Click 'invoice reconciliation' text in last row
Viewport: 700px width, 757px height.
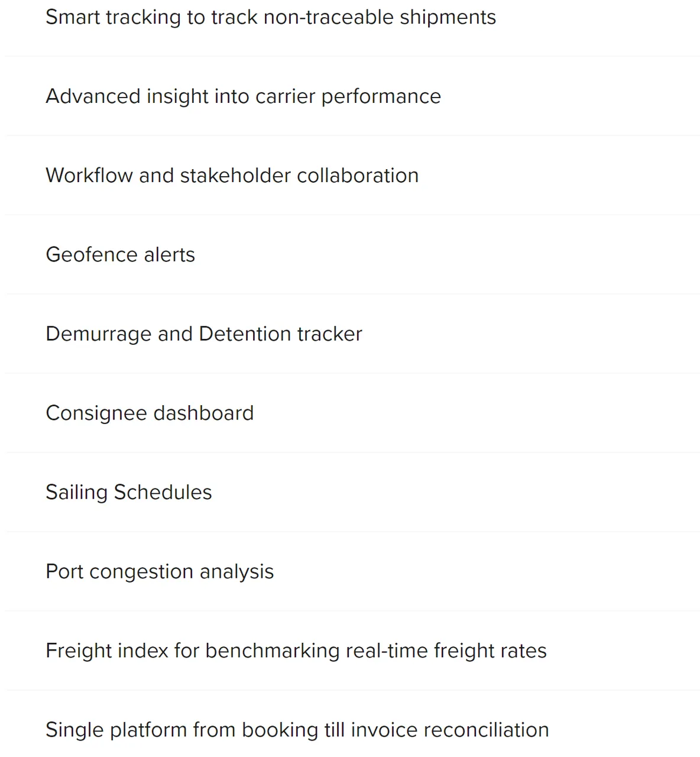point(450,730)
